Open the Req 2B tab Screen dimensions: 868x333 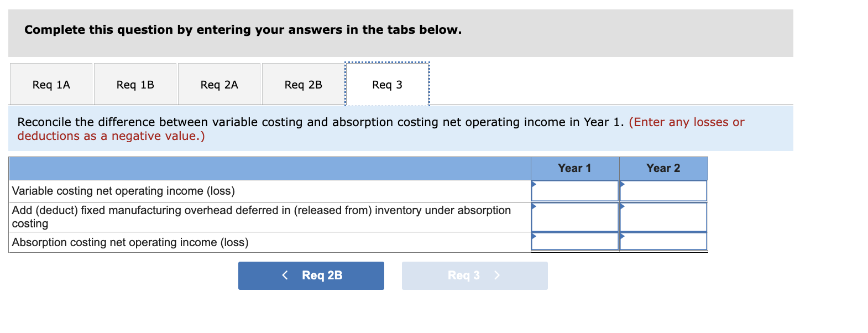point(302,84)
